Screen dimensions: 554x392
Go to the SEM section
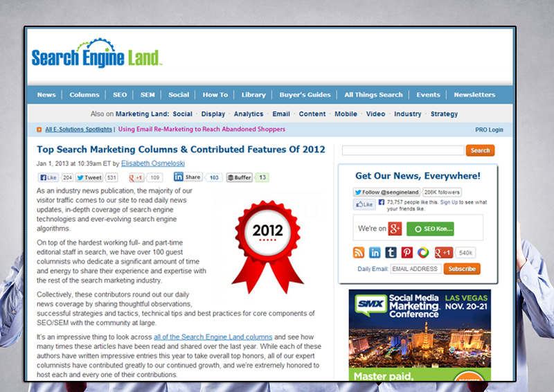[148, 95]
